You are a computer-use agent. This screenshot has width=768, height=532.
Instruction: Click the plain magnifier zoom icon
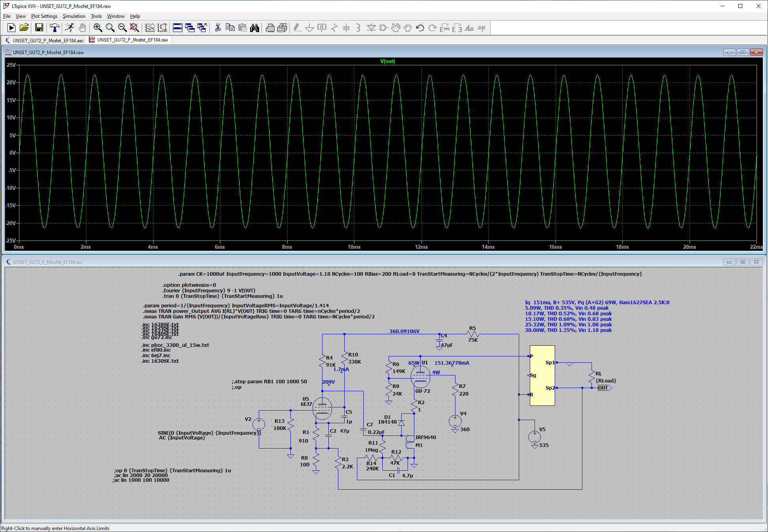click(110, 28)
